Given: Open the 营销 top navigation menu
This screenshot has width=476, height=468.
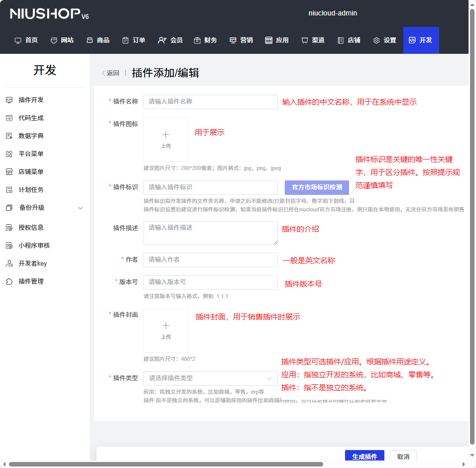Looking at the screenshot, I should click(241, 40).
